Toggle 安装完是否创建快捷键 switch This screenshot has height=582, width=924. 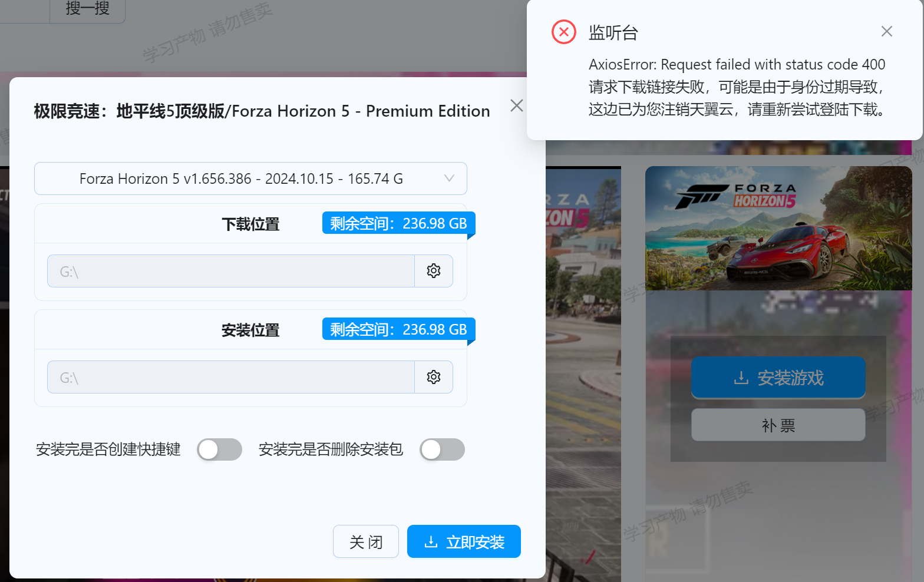coord(219,449)
